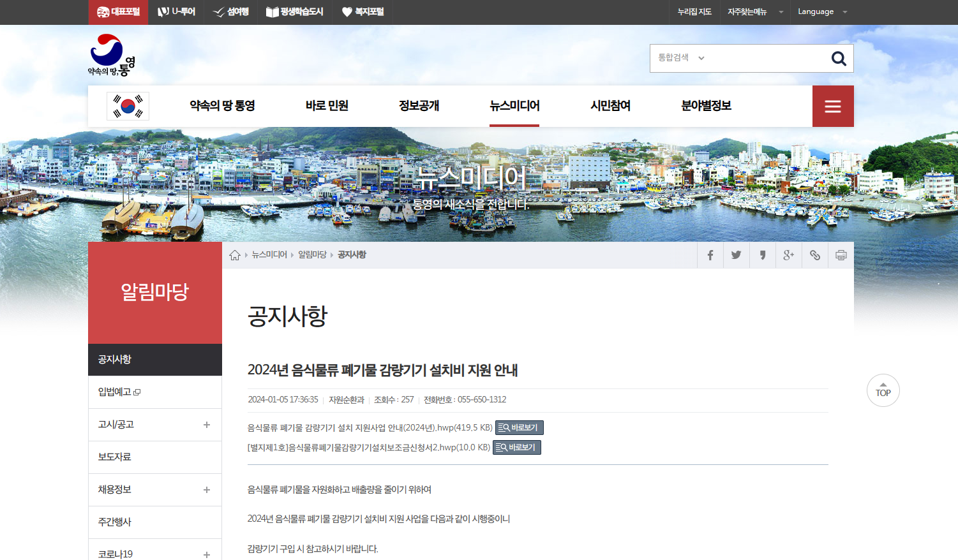Viewport: 958px width, 560px height.
Task: Open 뉴스미디어 menu
Action: click(514, 106)
